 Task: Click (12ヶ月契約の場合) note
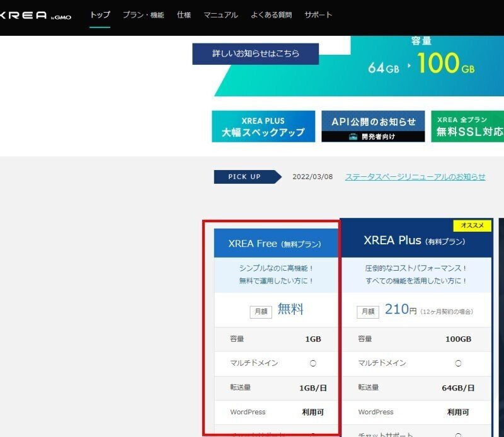[x=447, y=312]
